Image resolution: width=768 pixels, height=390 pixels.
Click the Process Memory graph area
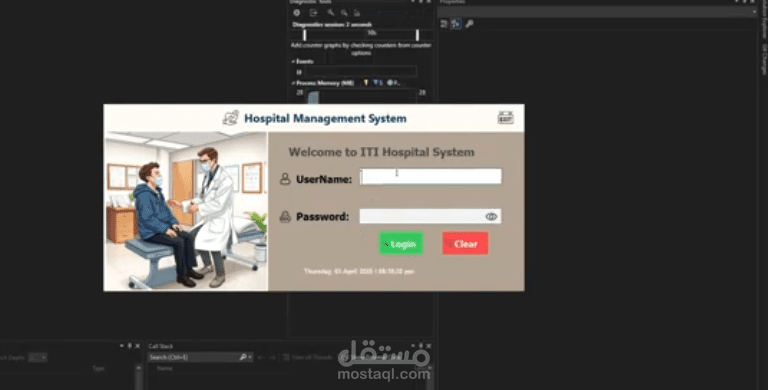361,96
